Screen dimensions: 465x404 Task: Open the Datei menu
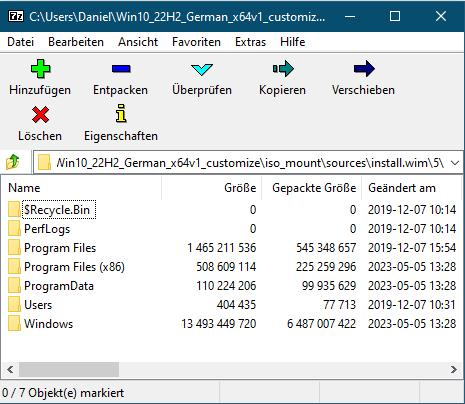pos(21,42)
